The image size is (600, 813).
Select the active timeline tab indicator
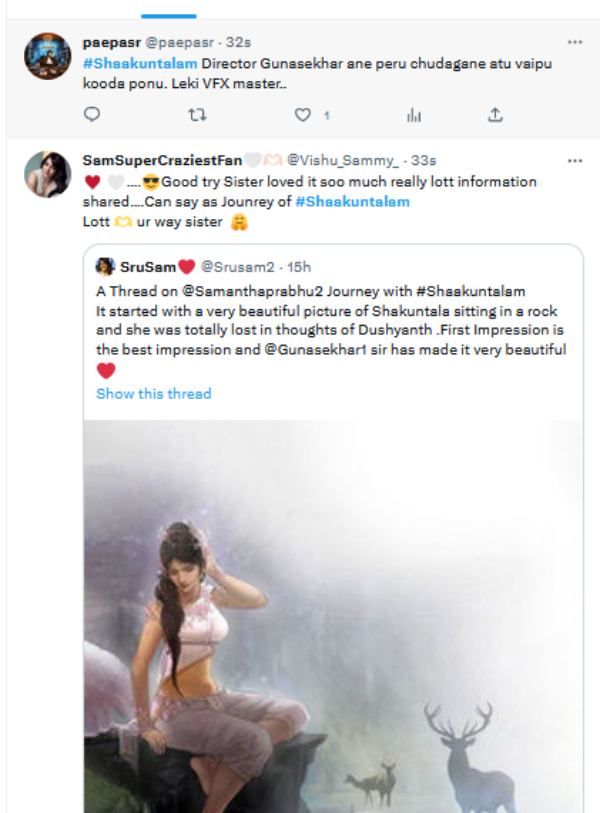(x=168, y=14)
